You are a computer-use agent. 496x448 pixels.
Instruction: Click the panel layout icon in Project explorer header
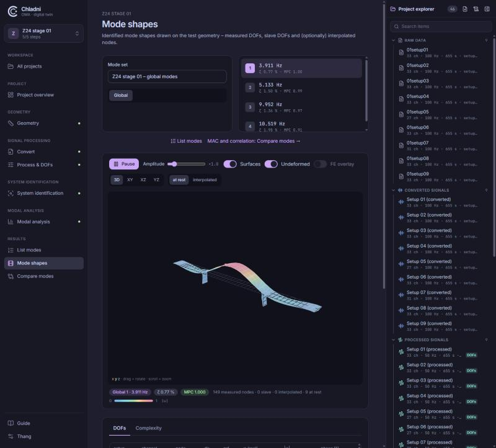[x=487, y=9]
